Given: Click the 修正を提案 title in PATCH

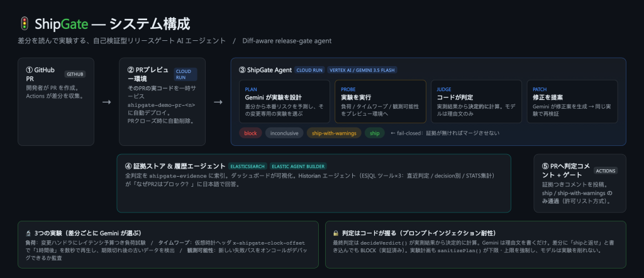Looking at the screenshot, I should (548, 97).
